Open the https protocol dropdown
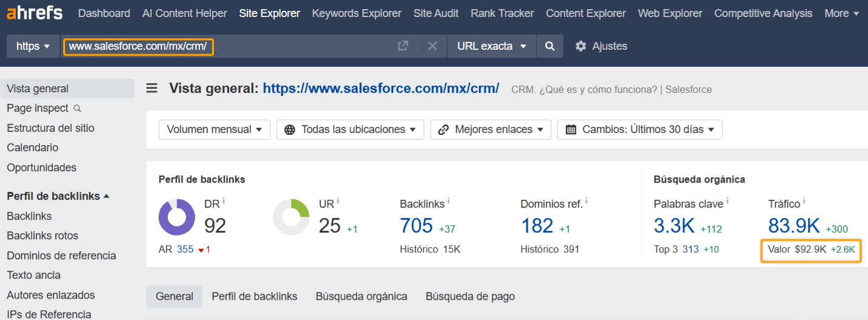The height and width of the screenshot is (320, 868). [x=33, y=46]
